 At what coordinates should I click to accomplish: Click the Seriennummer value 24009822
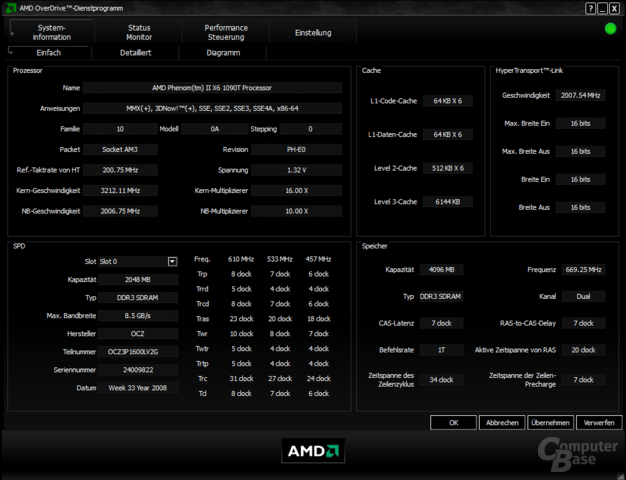(x=138, y=370)
